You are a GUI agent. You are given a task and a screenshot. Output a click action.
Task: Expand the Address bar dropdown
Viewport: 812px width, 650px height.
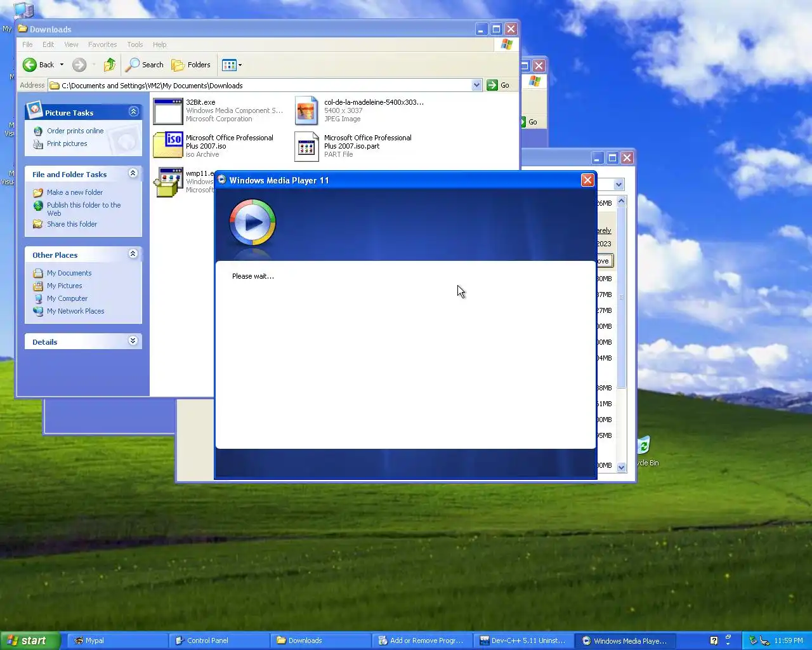tap(476, 85)
